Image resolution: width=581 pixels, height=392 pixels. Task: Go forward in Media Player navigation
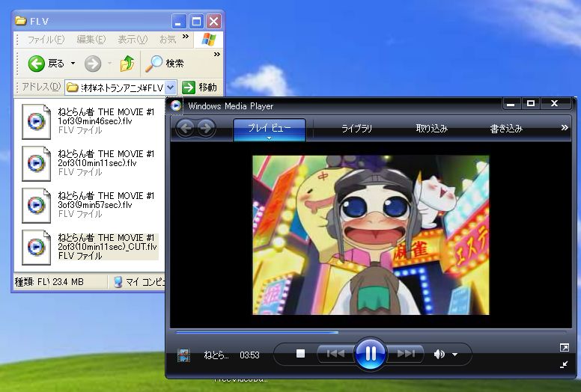pyautogui.click(x=206, y=128)
